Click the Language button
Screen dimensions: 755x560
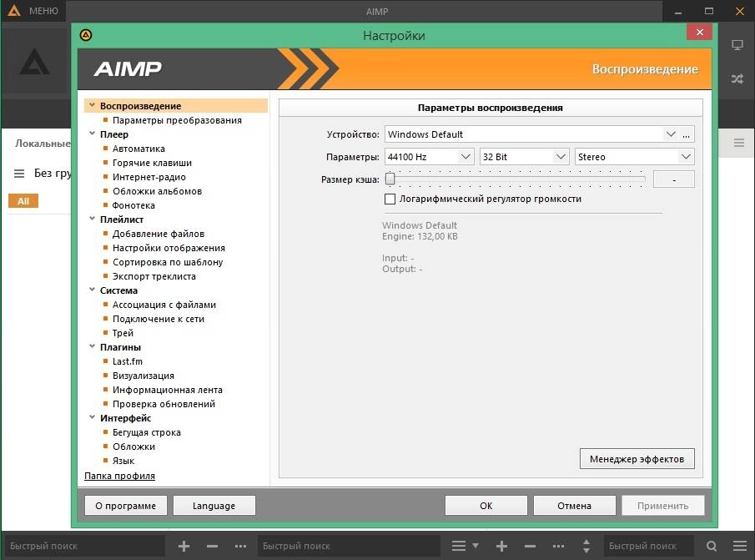coord(214,506)
